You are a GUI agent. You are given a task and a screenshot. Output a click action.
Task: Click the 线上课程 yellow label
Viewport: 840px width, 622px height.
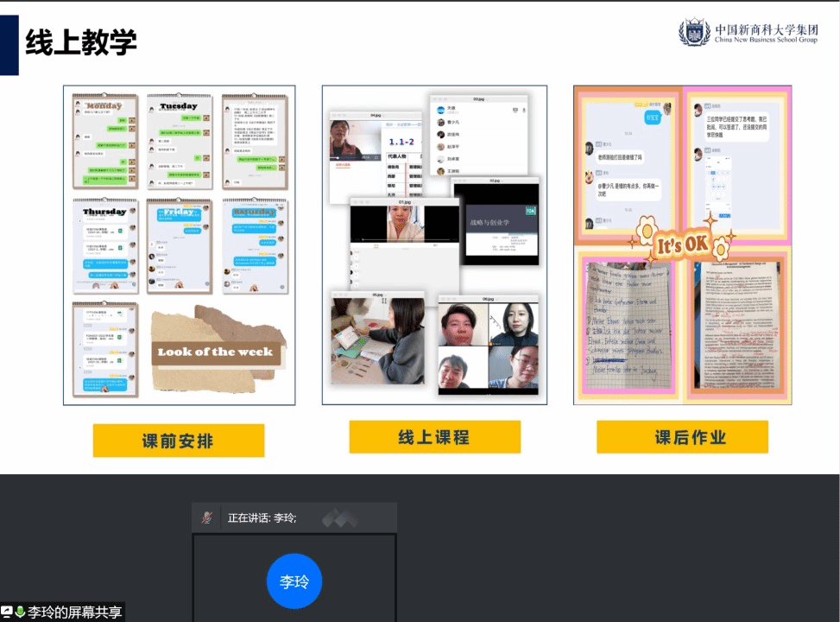434,437
